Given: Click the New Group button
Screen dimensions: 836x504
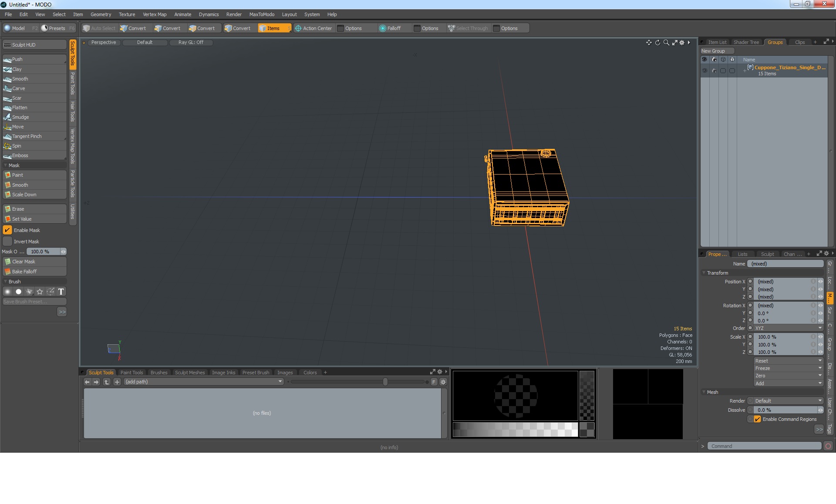Looking at the screenshot, I should (718, 51).
